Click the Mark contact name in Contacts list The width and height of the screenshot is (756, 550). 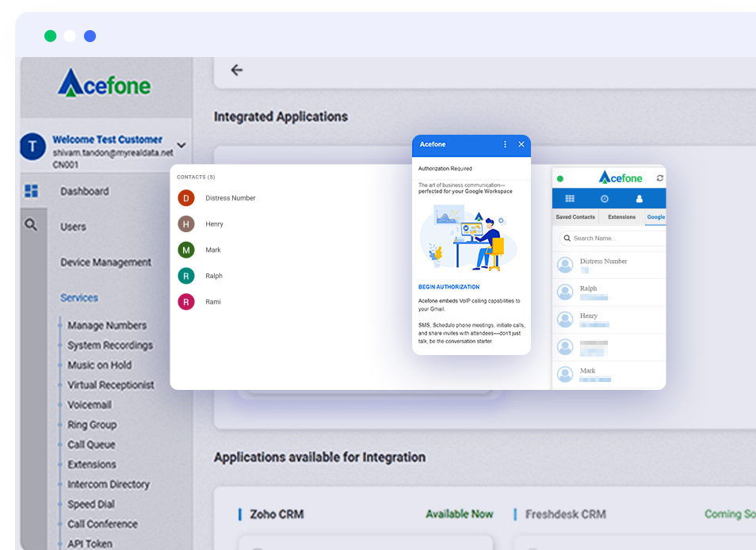coord(213,250)
